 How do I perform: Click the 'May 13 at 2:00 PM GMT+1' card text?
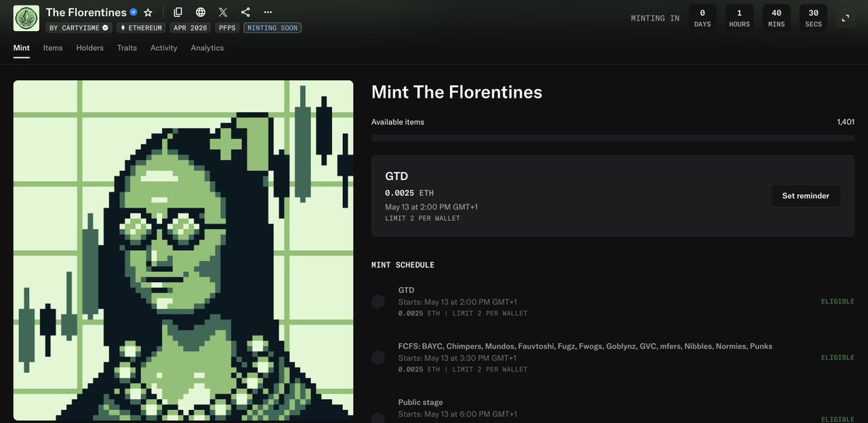click(x=431, y=207)
